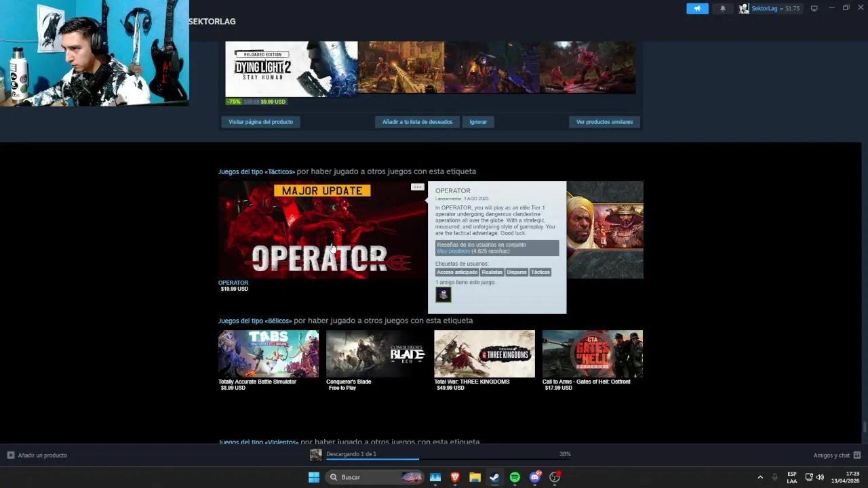Click the Free to Play label
Screen dimensions: 868x488
(x=342, y=388)
